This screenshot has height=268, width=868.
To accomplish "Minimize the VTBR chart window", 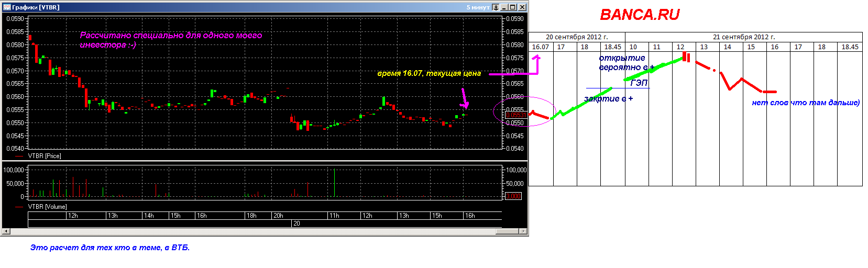I will 504,7.
